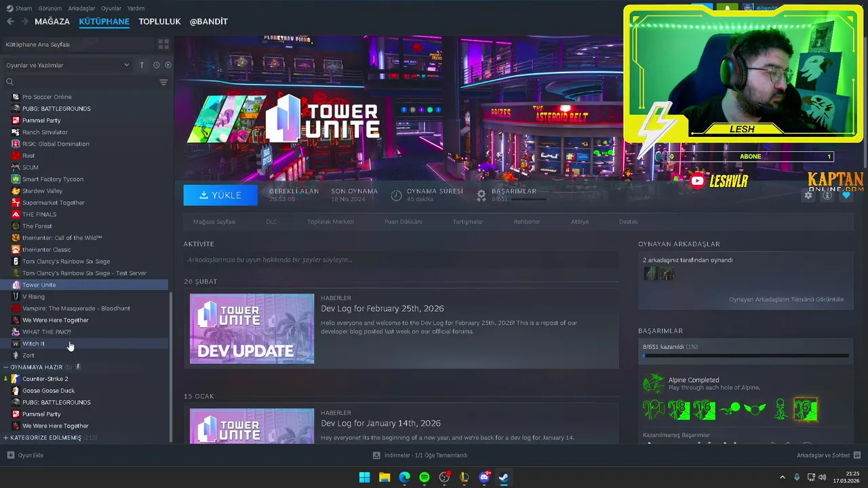This screenshot has height=488, width=868.
Task: Open Spotify from the taskbar
Action: click(425, 477)
